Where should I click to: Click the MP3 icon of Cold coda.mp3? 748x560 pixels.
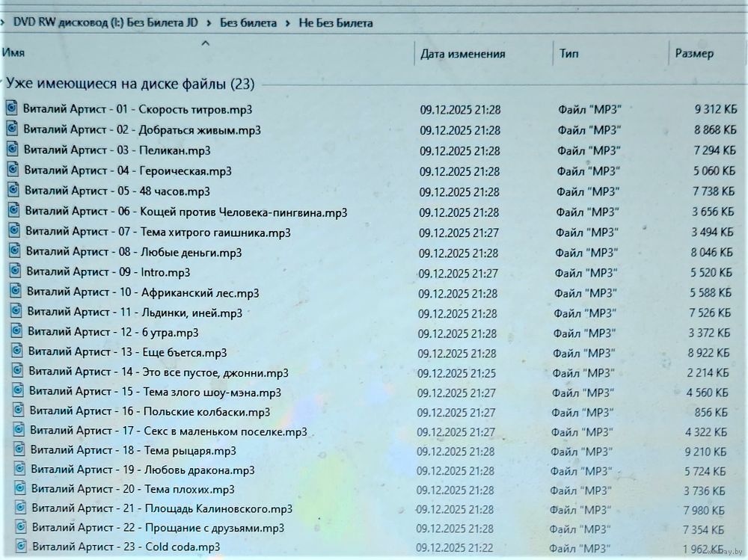22,546
